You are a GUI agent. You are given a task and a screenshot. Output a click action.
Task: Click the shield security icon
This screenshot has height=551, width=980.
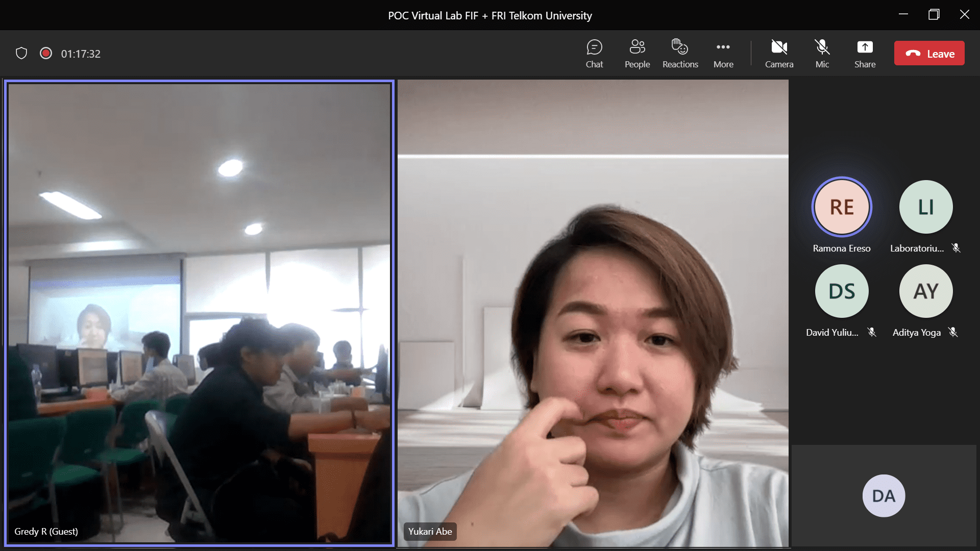(21, 53)
